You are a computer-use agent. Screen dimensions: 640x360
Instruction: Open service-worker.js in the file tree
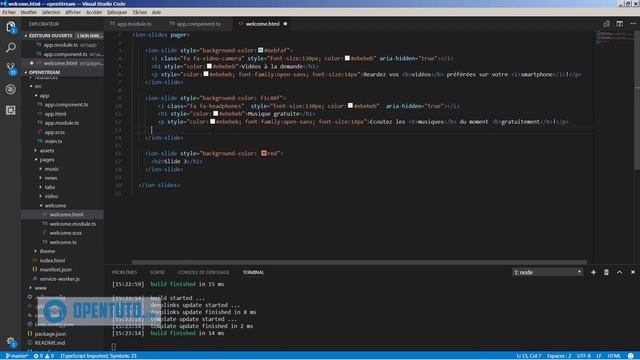coord(59,279)
